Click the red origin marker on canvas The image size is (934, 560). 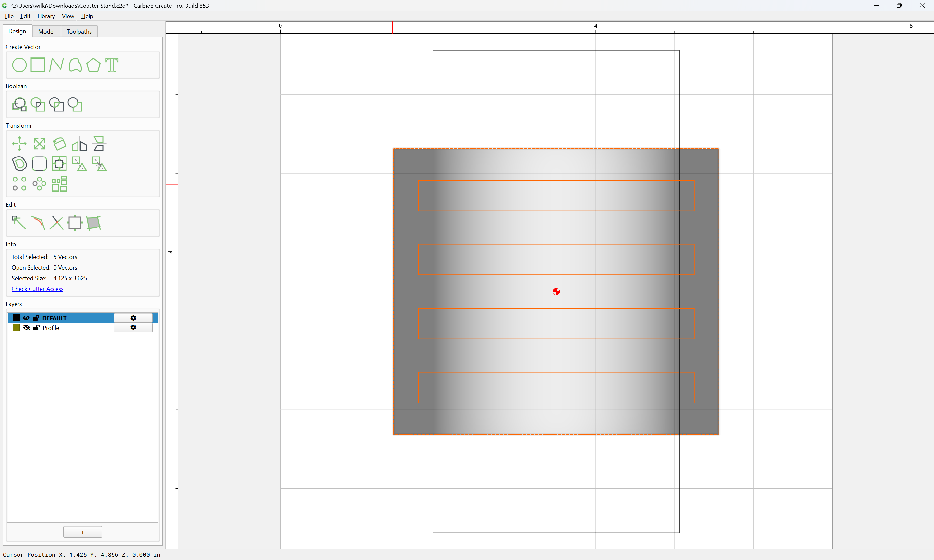tap(556, 291)
